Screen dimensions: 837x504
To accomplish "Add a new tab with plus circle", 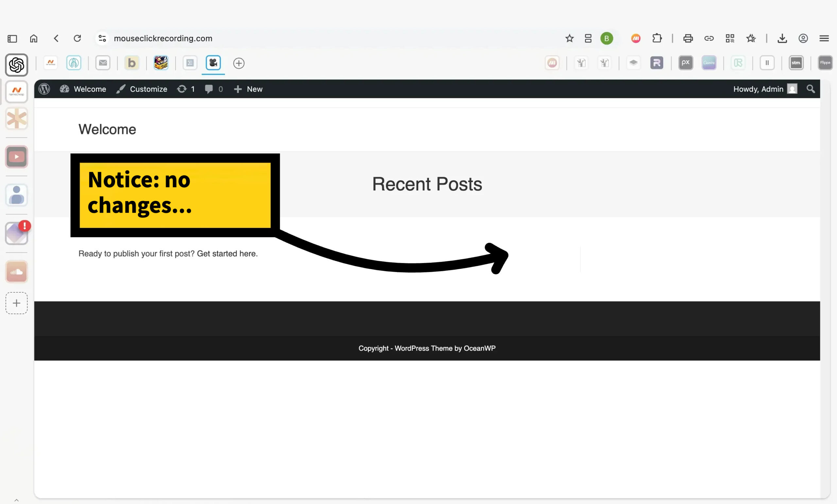I will coord(239,63).
